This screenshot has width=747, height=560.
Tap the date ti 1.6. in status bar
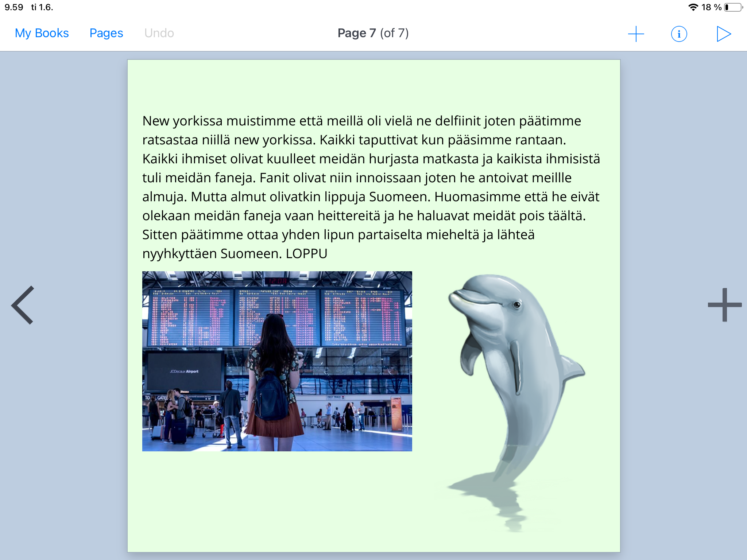click(x=42, y=7)
